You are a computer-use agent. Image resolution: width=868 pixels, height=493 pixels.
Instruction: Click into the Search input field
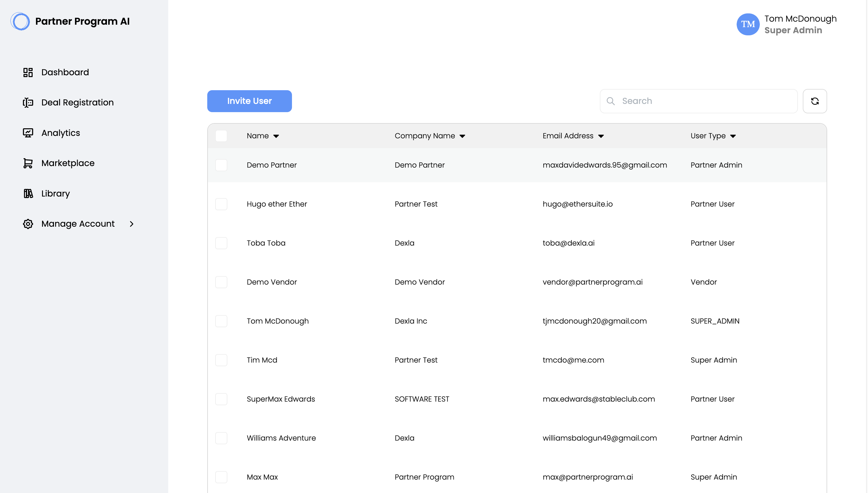point(706,101)
